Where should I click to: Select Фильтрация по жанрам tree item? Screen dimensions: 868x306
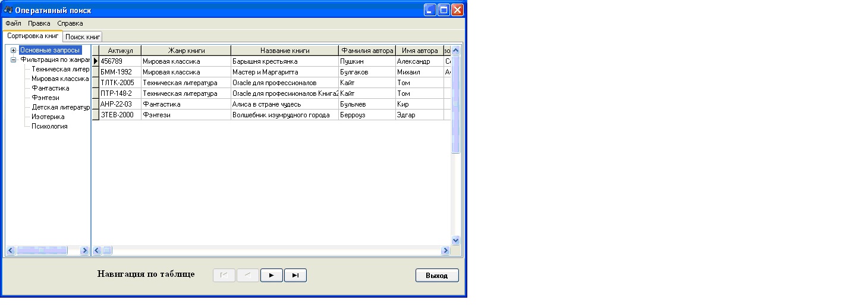coord(55,60)
